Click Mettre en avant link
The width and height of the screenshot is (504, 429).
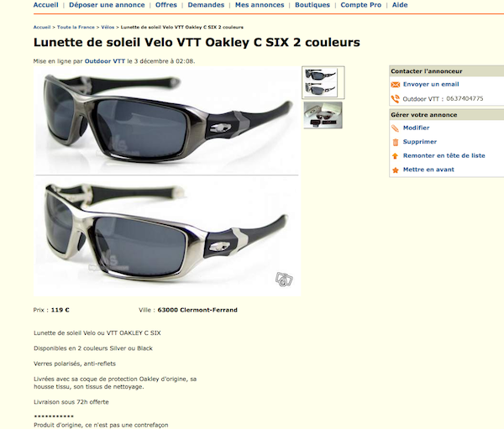coord(428,170)
